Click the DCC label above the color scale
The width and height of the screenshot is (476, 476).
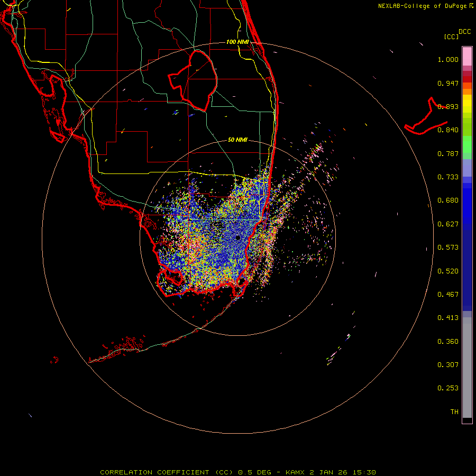click(x=465, y=32)
